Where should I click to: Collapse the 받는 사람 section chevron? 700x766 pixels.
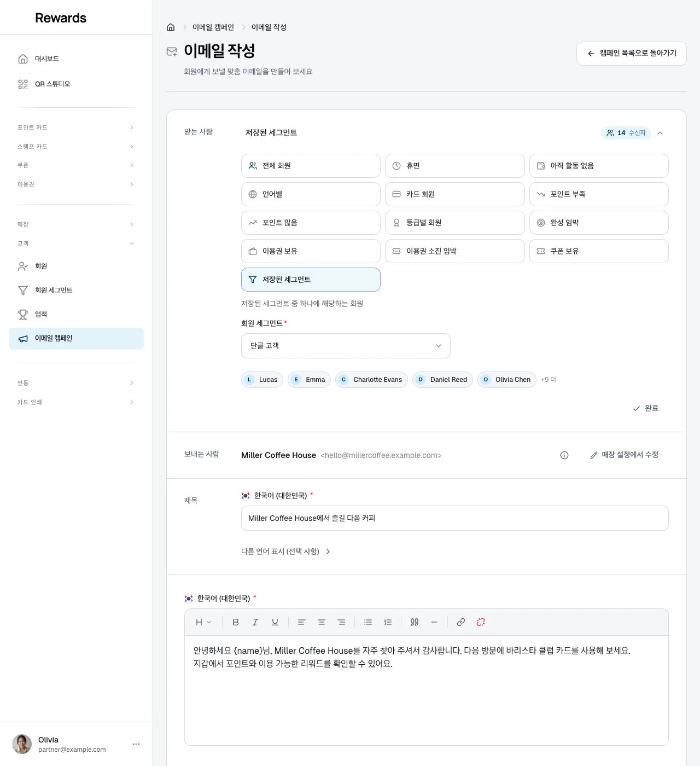pyautogui.click(x=660, y=133)
